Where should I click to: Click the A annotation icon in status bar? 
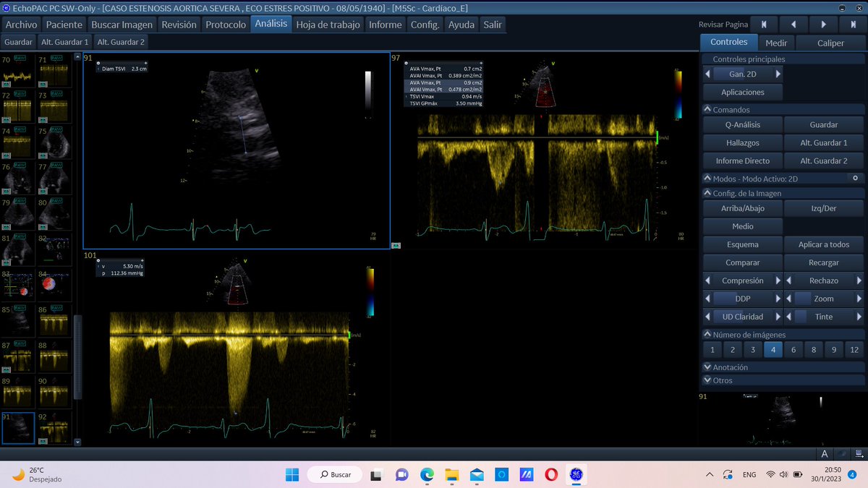(824, 454)
